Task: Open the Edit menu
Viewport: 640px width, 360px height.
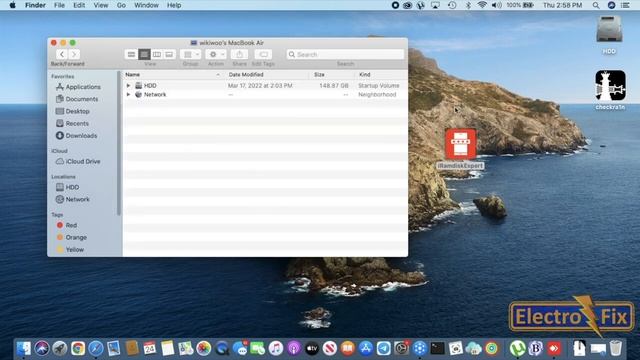Action: [x=79, y=5]
